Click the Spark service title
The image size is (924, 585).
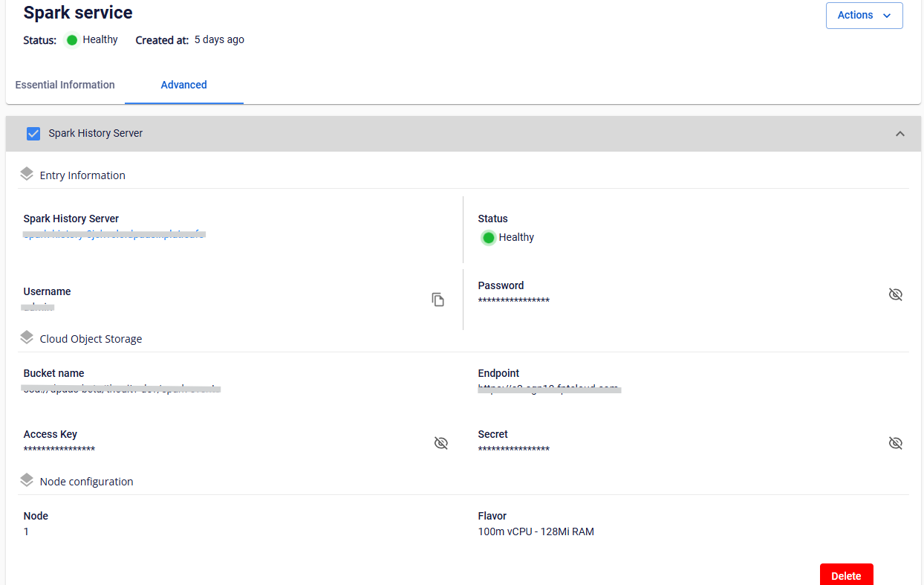78,13
